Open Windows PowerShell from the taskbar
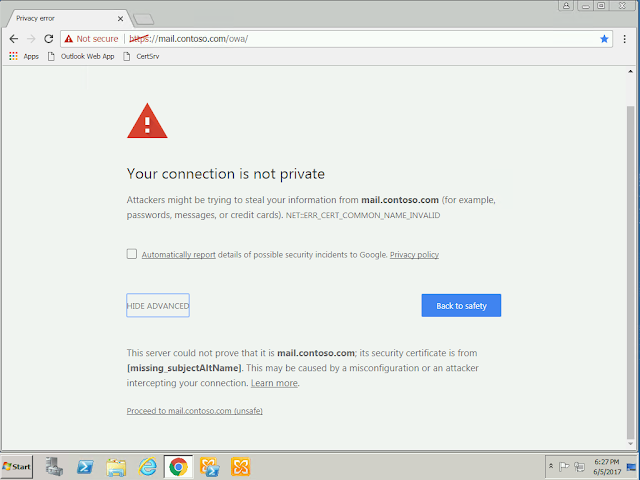 pyautogui.click(x=85, y=467)
